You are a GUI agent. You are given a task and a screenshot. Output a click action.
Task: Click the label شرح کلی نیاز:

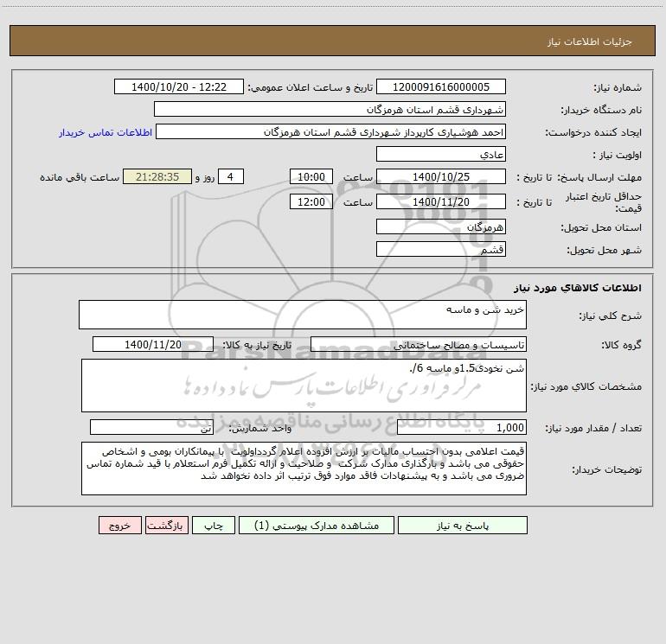611,316
